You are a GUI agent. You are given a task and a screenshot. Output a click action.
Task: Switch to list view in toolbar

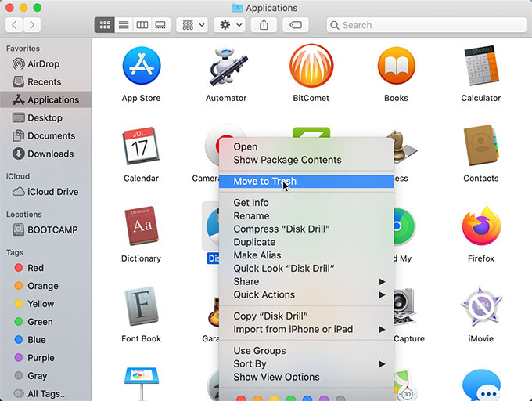[x=124, y=25]
